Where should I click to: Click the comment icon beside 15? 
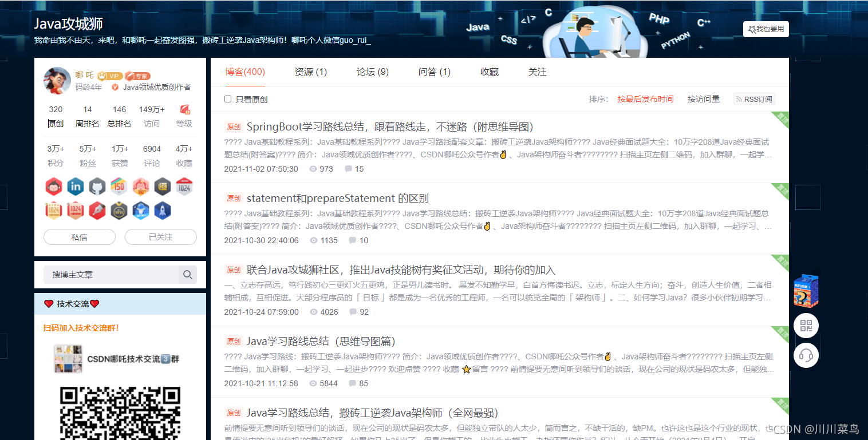coord(348,169)
